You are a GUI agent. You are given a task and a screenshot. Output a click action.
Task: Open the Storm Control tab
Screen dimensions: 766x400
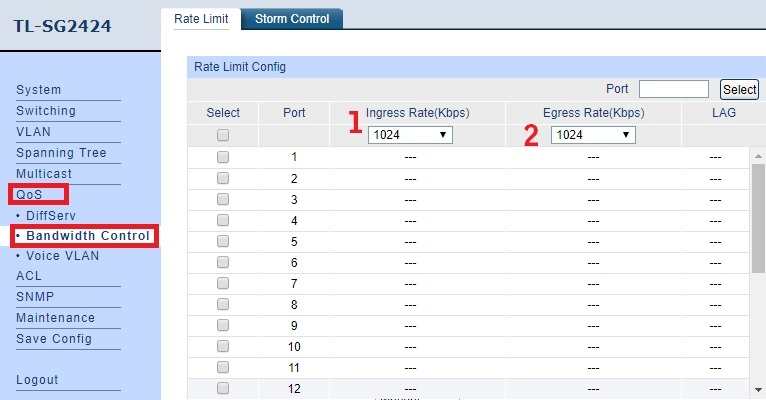292,19
